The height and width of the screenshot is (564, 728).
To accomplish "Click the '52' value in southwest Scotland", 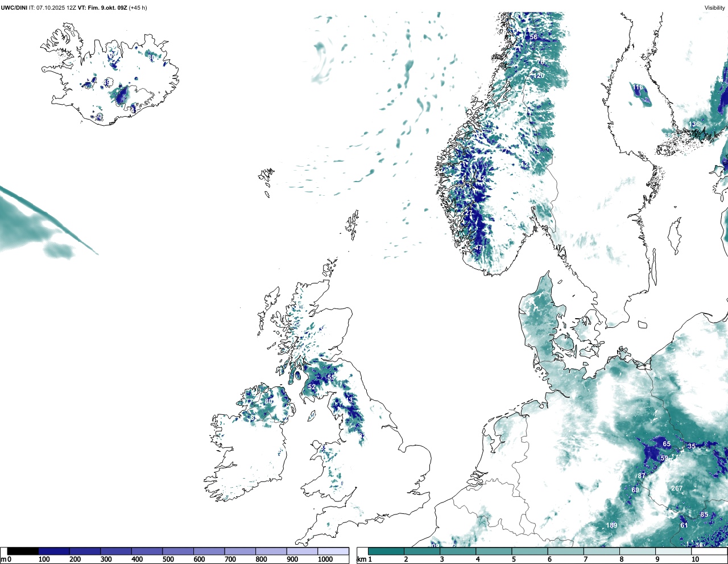I will (312, 387).
